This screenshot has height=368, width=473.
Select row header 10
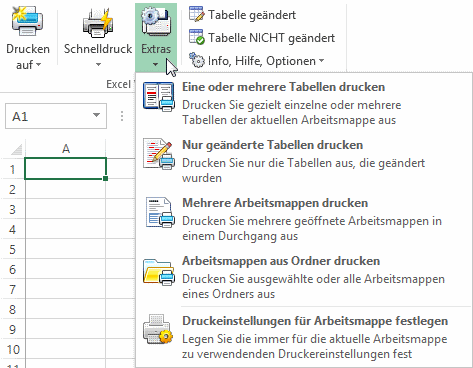point(12,349)
